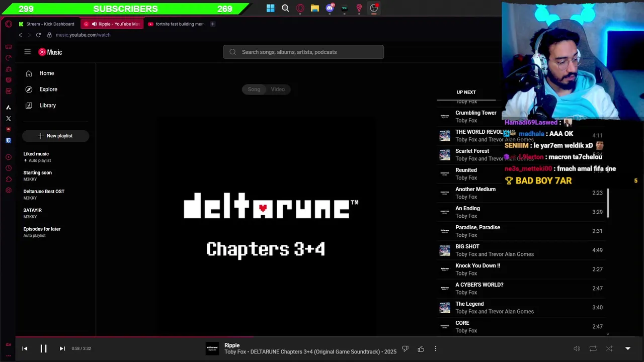The width and height of the screenshot is (644, 362).
Task: Toggle shuffle in the player bar
Action: pyautogui.click(x=609, y=348)
